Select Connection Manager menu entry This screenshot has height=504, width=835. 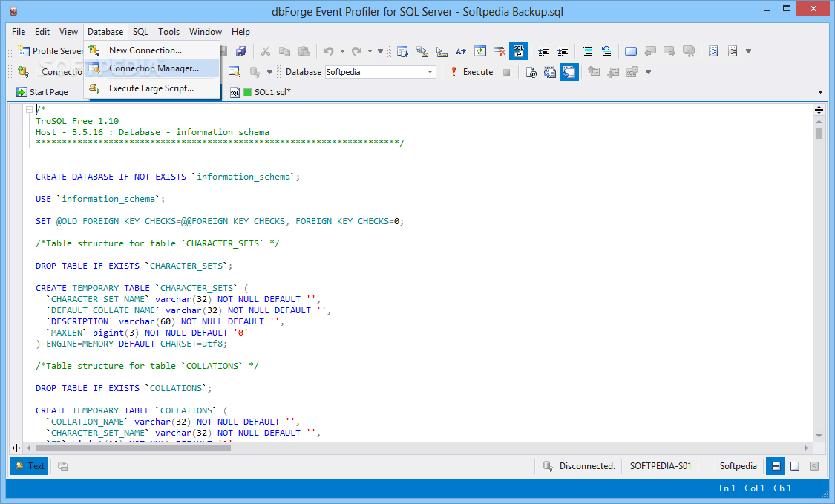(x=151, y=68)
